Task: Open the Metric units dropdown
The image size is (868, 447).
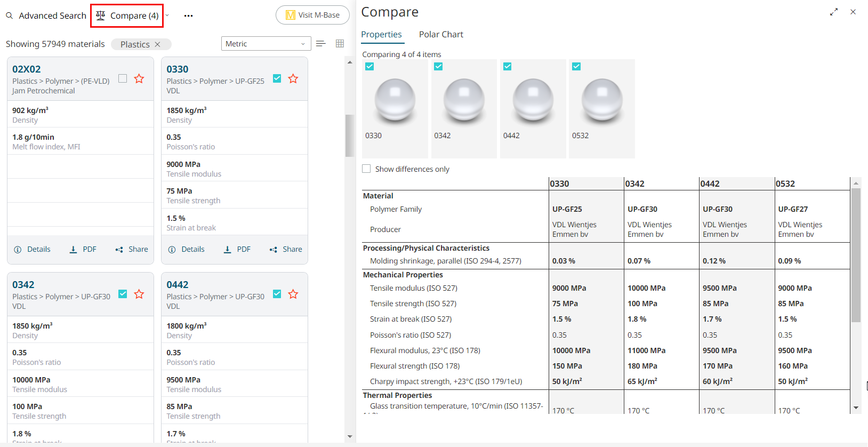Action: [x=266, y=44]
